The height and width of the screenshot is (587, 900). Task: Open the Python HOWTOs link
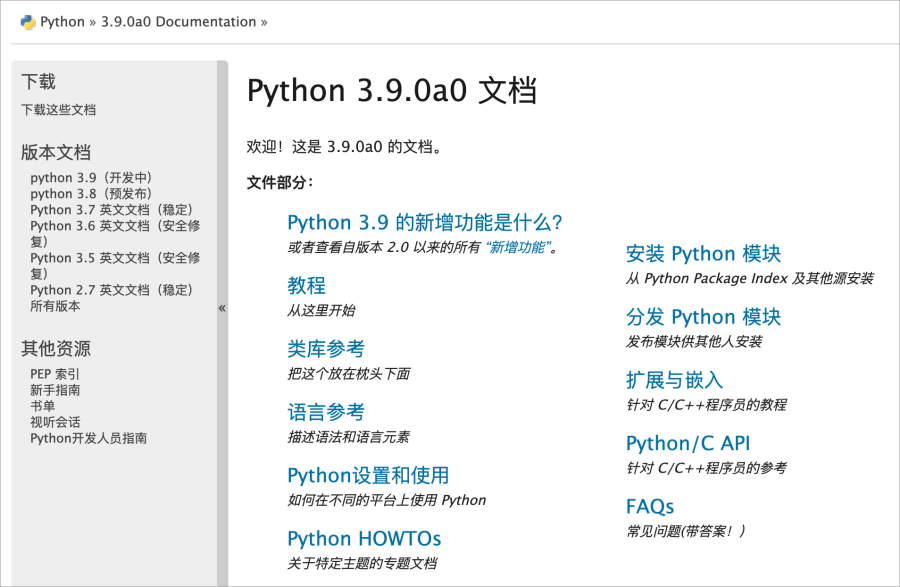(364, 539)
